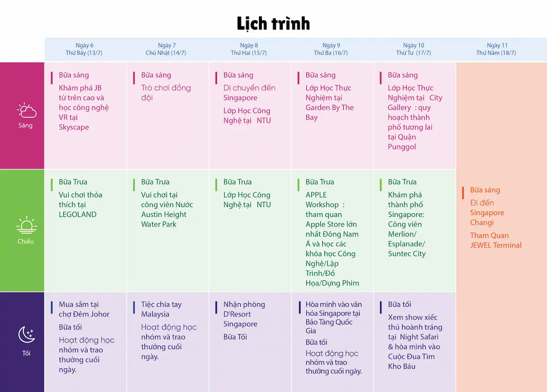
Task: Click the Night Safari show description
Action: click(x=415, y=341)
